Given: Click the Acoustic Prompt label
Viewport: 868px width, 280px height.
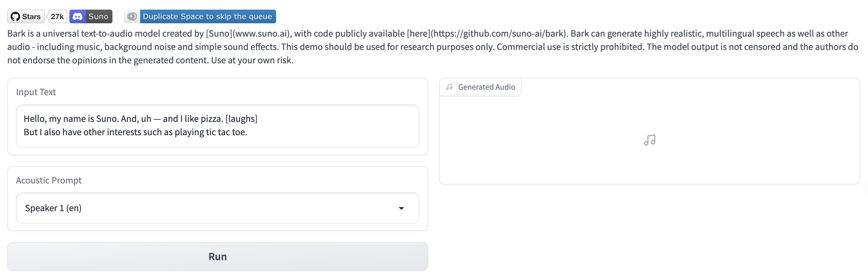Looking at the screenshot, I should (x=49, y=180).
